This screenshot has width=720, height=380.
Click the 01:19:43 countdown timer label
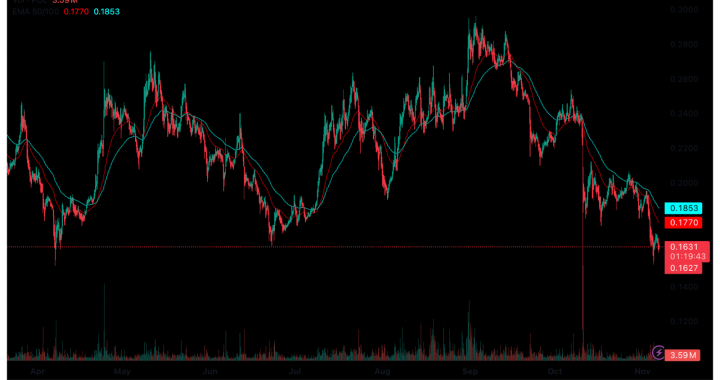pyautogui.click(x=687, y=257)
